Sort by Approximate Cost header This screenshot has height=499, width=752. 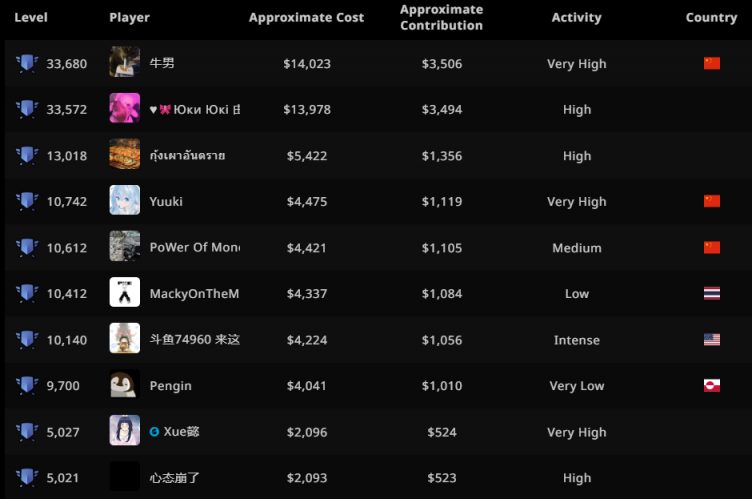click(306, 18)
